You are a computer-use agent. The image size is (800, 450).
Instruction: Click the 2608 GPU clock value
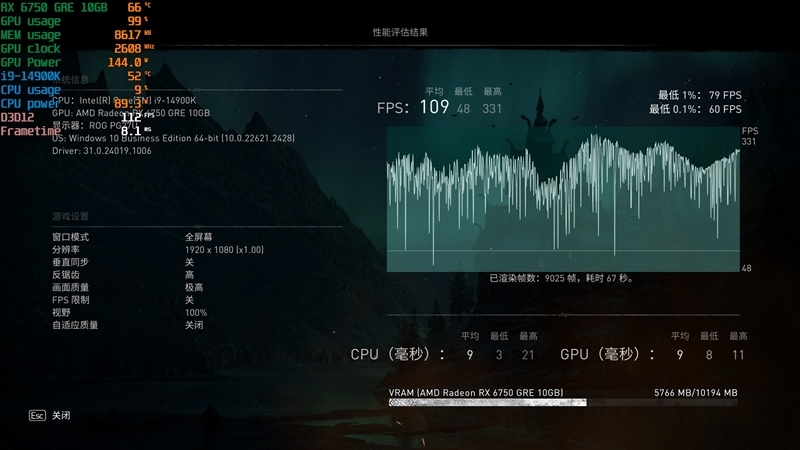[x=128, y=48]
